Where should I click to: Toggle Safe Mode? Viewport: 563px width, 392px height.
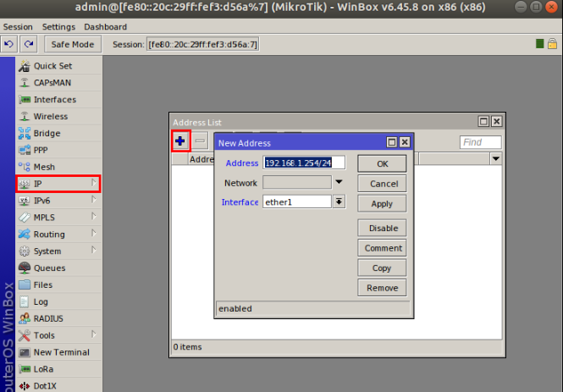point(73,45)
